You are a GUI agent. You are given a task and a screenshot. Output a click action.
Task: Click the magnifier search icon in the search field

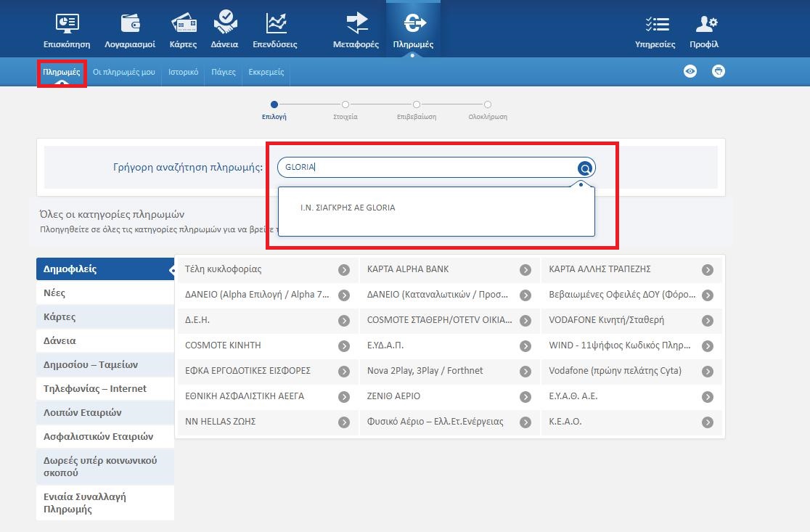[x=585, y=168]
